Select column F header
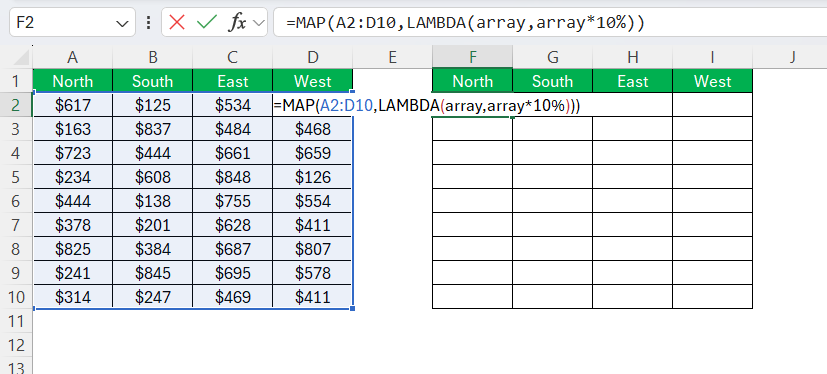Viewport: 827px width, 374px height. (473, 57)
